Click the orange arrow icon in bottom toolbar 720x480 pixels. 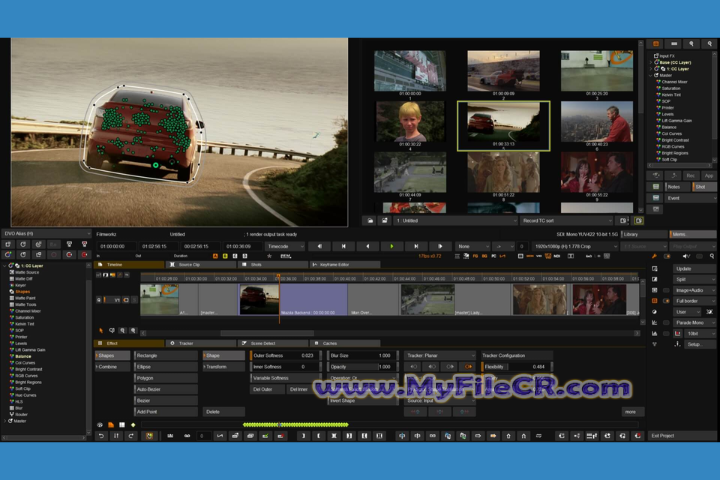493,435
